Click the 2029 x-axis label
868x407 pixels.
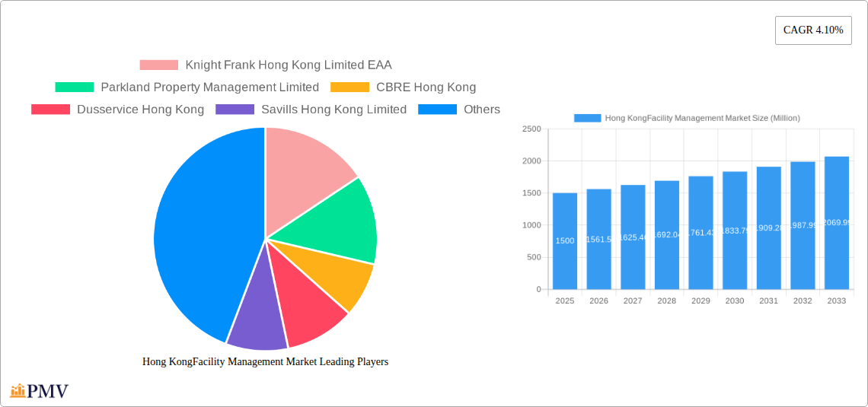click(x=700, y=300)
